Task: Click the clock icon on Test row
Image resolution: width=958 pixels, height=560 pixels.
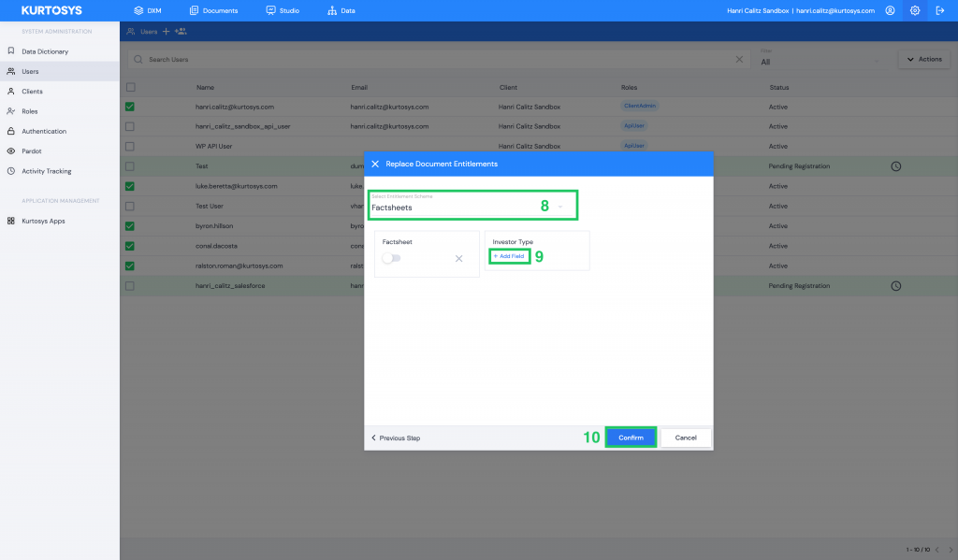Action: [x=895, y=166]
